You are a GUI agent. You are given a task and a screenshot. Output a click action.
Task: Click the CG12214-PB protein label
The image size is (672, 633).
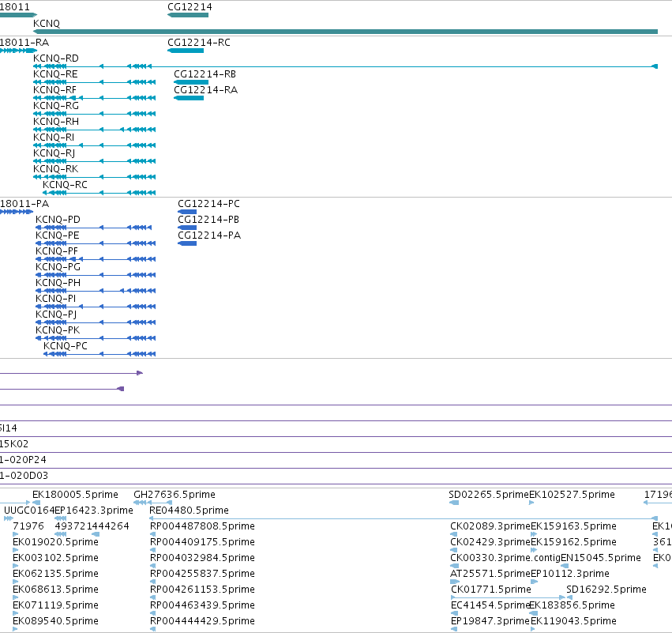pyautogui.click(x=208, y=220)
